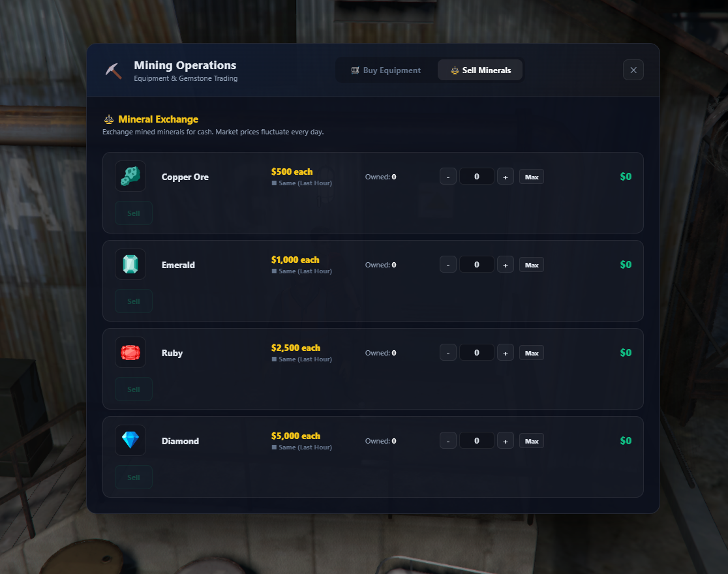This screenshot has width=728, height=574.
Task: Click the Emerald gem icon
Action: [x=130, y=264]
